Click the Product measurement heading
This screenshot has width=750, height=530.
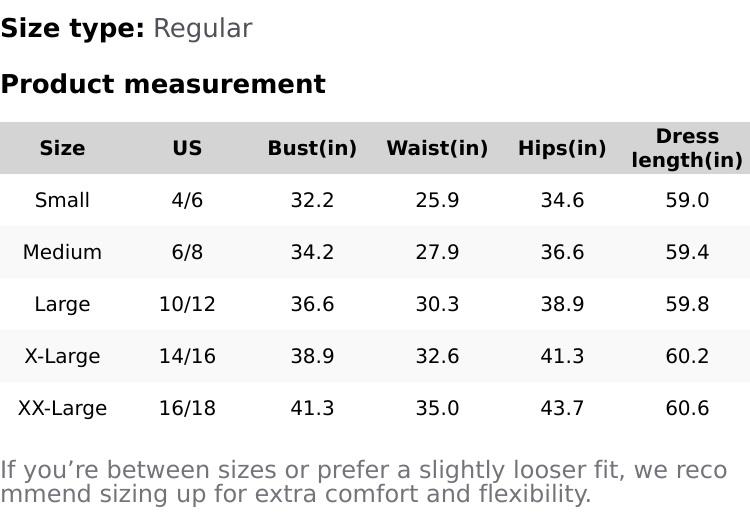point(163,84)
